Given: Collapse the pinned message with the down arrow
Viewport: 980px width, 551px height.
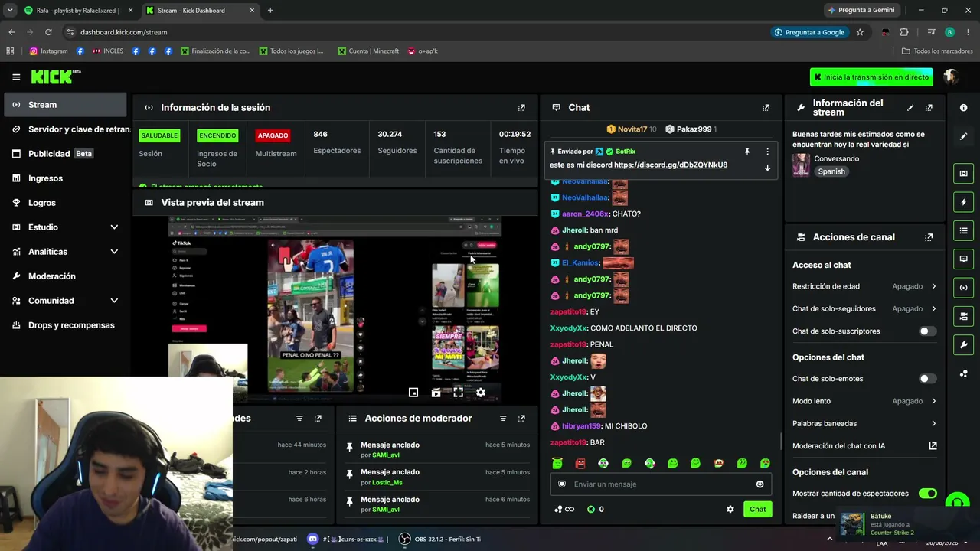Looking at the screenshot, I should [767, 168].
